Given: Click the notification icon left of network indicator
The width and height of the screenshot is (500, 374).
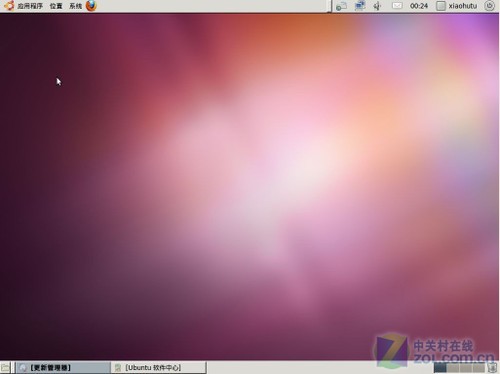Looking at the screenshot, I should [x=341, y=6].
